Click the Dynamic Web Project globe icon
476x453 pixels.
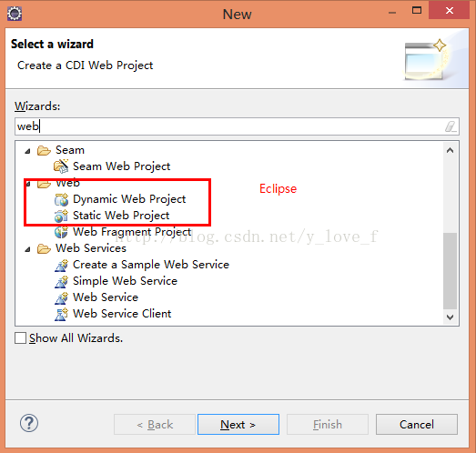61,199
